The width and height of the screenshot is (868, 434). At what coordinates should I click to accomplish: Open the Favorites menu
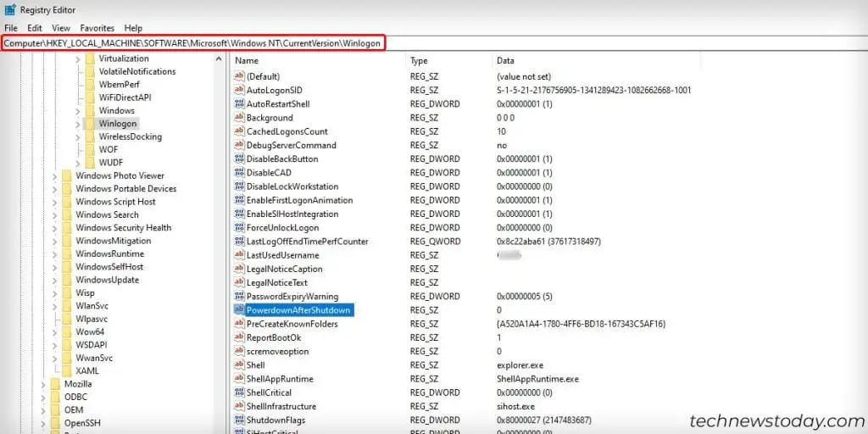click(97, 28)
